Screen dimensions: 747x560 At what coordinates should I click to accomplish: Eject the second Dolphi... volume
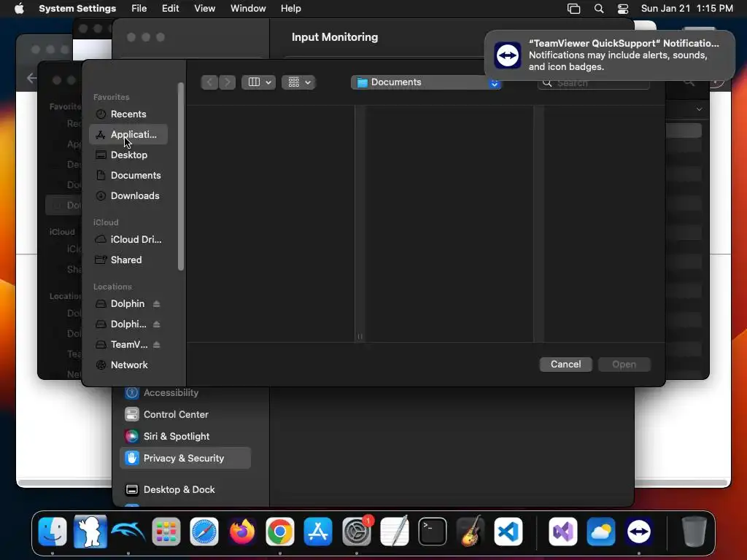[x=156, y=324]
